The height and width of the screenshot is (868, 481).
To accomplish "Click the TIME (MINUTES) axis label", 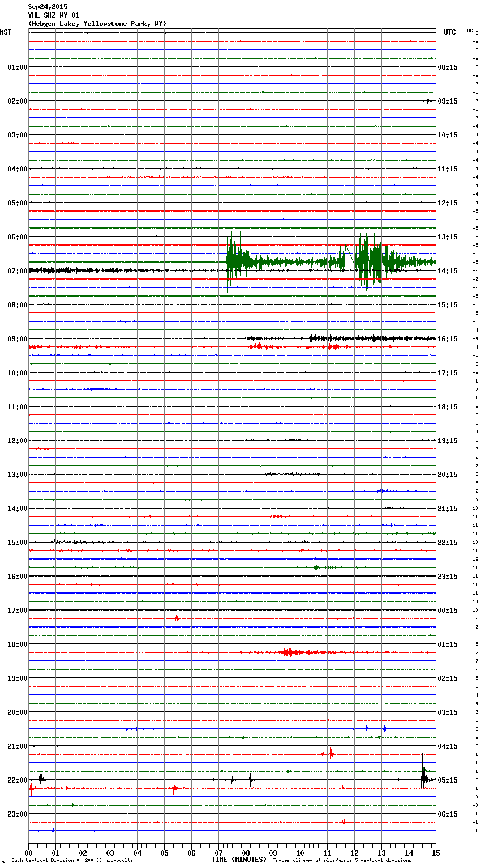I will click(x=239, y=860).
